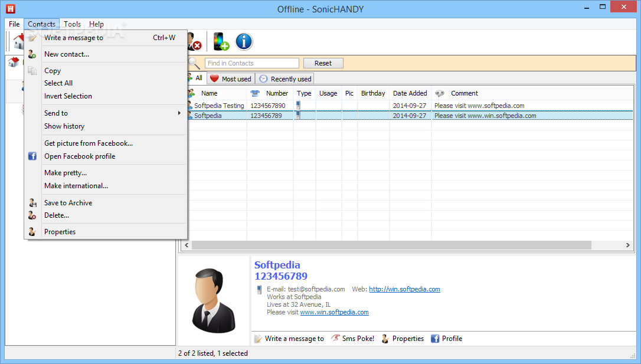641x364 pixels.
Task: Click the horizontal scrollbar of contact list
Action: click(391, 245)
